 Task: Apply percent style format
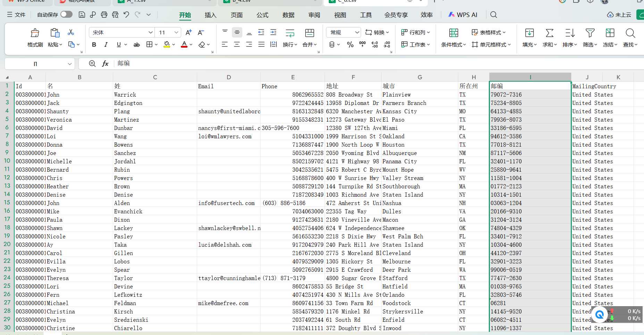click(x=350, y=44)
